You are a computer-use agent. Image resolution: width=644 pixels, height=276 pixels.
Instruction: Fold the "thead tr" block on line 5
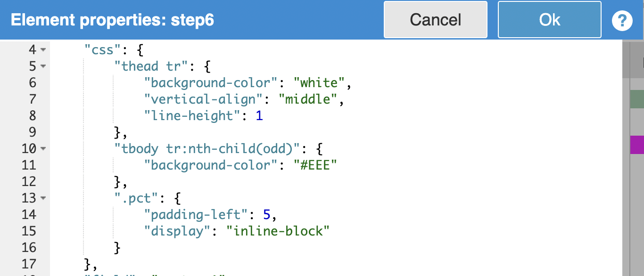[43, 66]
